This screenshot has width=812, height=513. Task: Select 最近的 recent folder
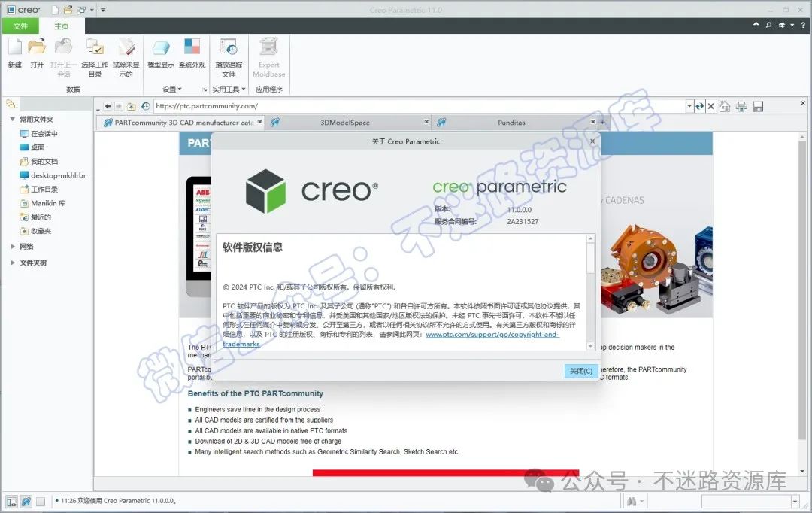click(35, 217)
